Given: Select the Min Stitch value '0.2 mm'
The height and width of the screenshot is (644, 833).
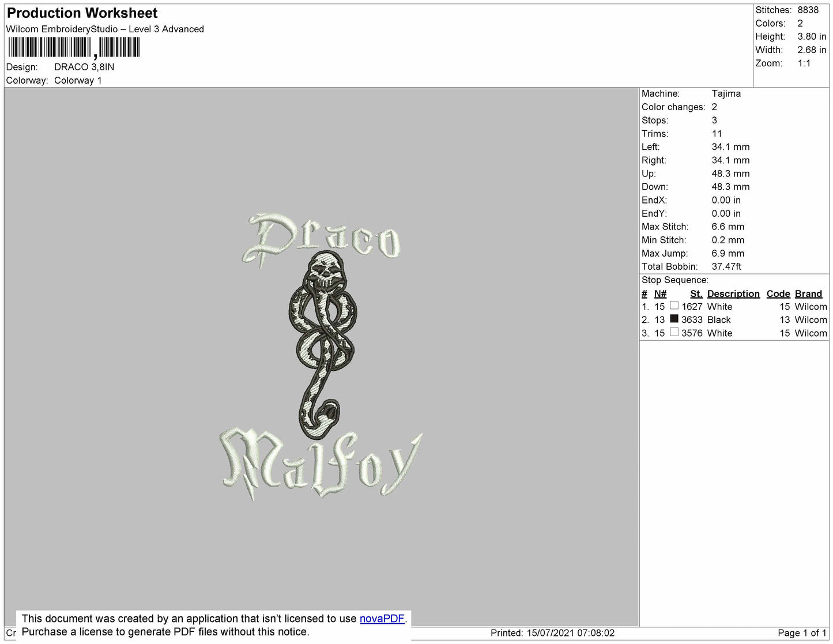Looking at the screenshot, I should click(x=728, y=240).
